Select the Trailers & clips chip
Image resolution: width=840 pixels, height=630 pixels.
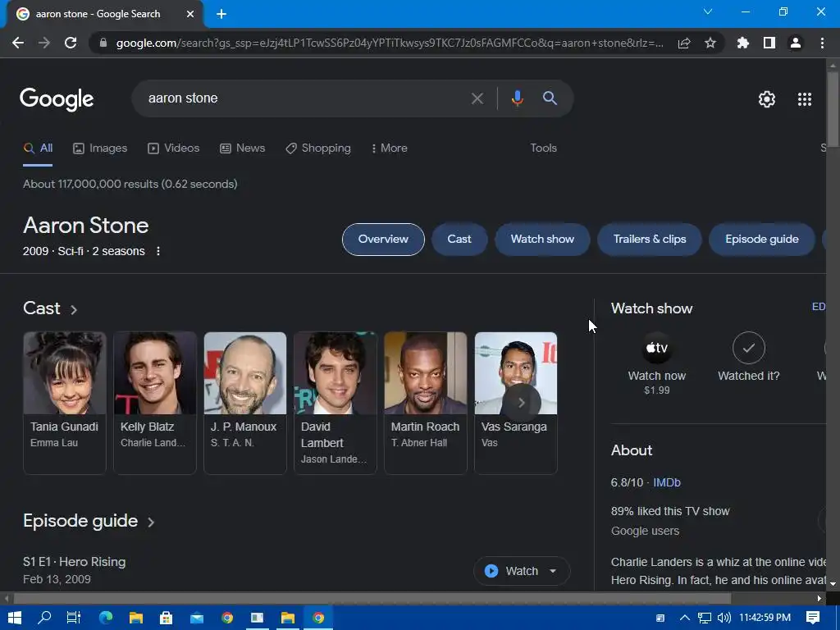[x=650, y=240]
